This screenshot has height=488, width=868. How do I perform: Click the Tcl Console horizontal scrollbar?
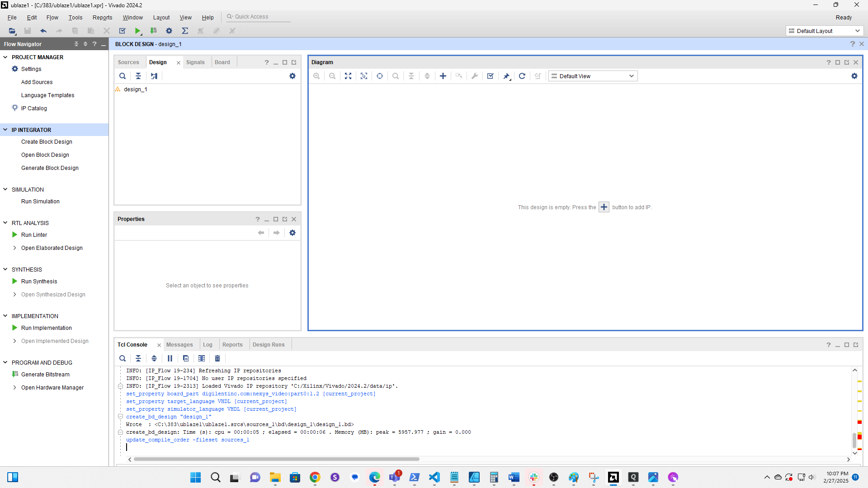click(276, 459)
